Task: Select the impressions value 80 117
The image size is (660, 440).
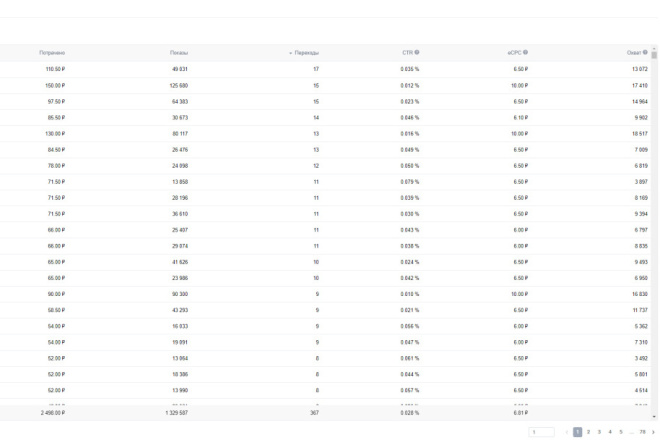Action: tap(180, 133)
